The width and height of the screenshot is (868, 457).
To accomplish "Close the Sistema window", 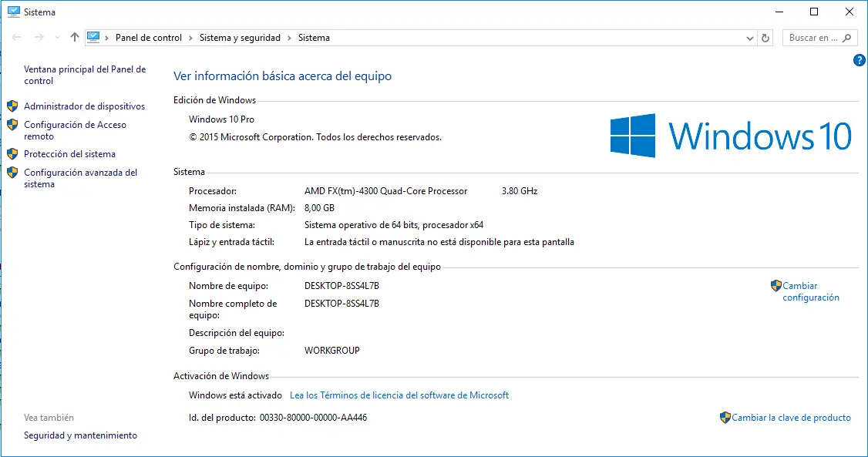I will click(x=849, y=12).
